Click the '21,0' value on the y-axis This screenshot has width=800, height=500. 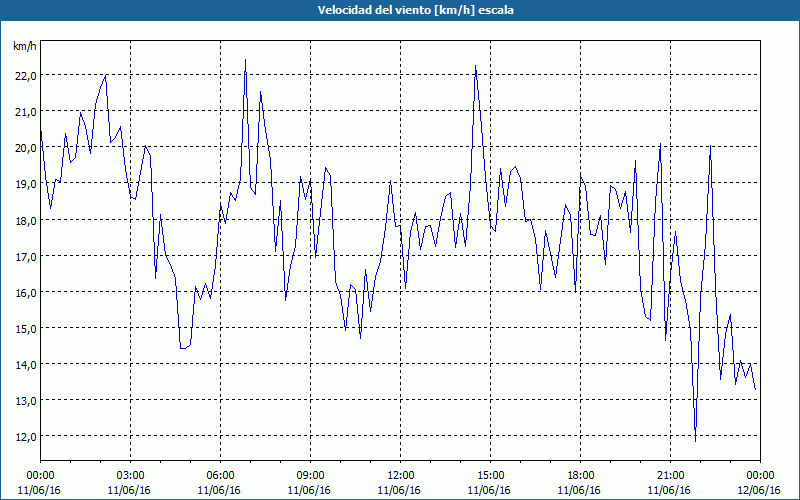pos(27,112)
